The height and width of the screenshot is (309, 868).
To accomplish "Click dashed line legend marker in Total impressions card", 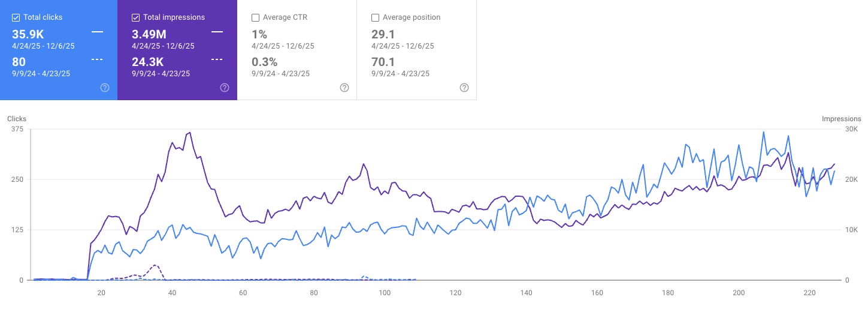I will tap(217, 59).
